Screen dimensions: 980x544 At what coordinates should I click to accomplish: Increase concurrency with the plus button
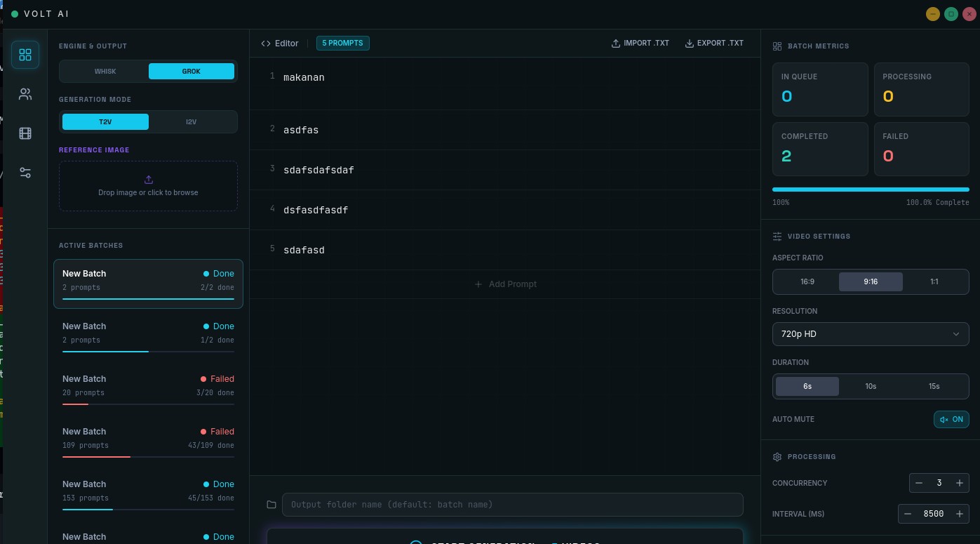[960, 483]
